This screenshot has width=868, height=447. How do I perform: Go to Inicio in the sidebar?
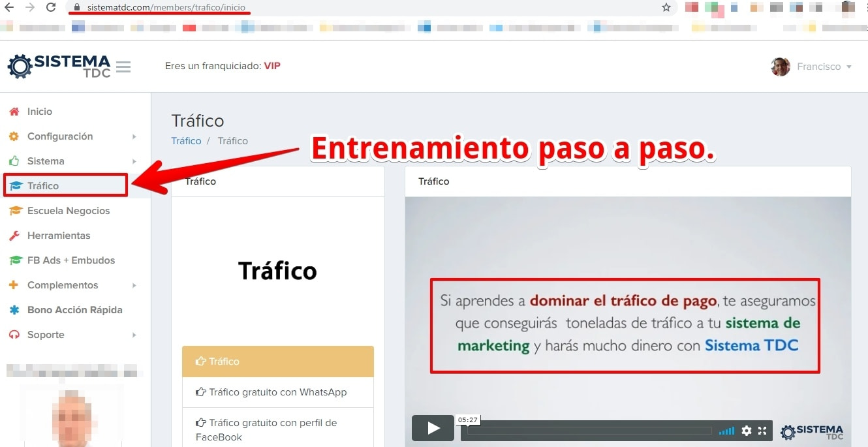[x=40, y=112]
